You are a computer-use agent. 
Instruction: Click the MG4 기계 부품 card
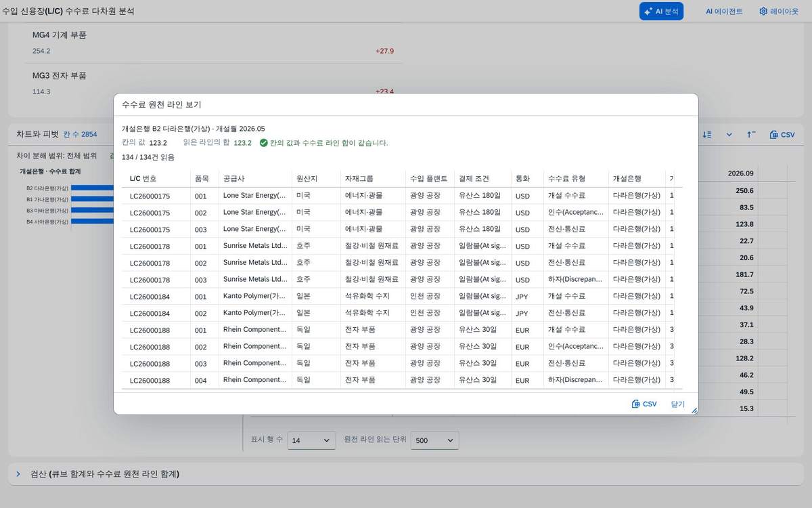point(213,43)
